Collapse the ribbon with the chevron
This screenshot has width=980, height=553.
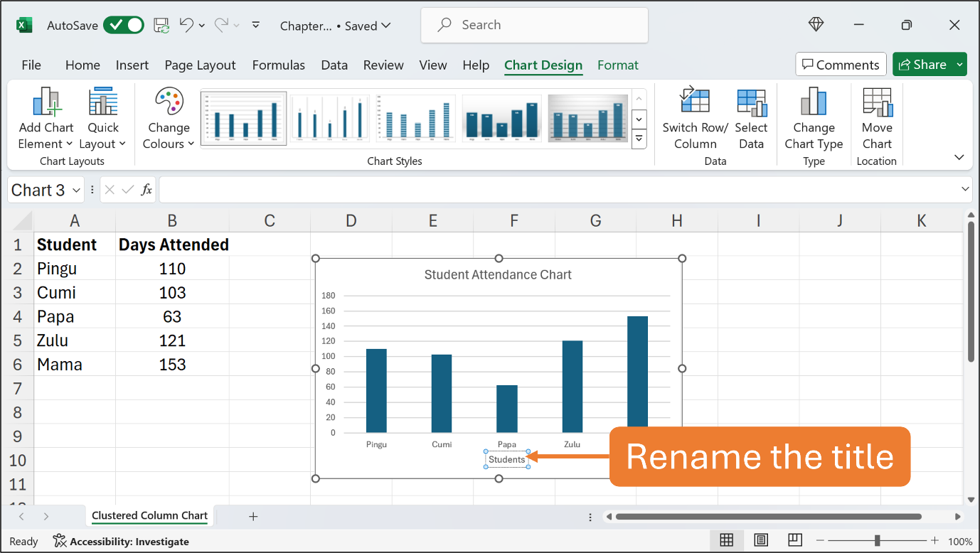(959, 157)
